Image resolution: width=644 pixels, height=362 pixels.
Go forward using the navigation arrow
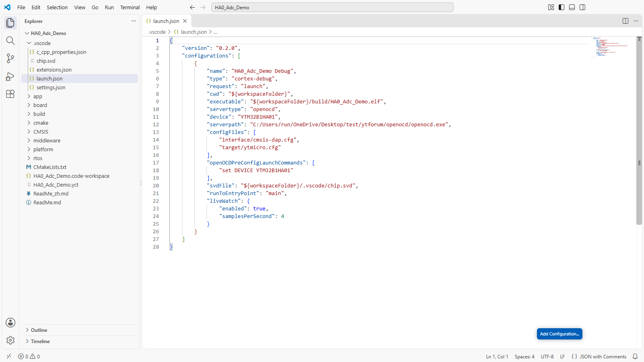[x=203, y=7]
